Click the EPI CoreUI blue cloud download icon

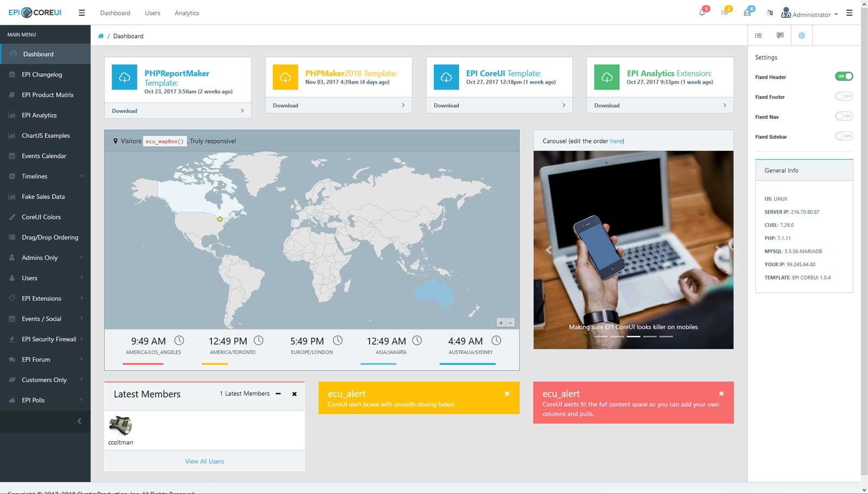point(446,77)
